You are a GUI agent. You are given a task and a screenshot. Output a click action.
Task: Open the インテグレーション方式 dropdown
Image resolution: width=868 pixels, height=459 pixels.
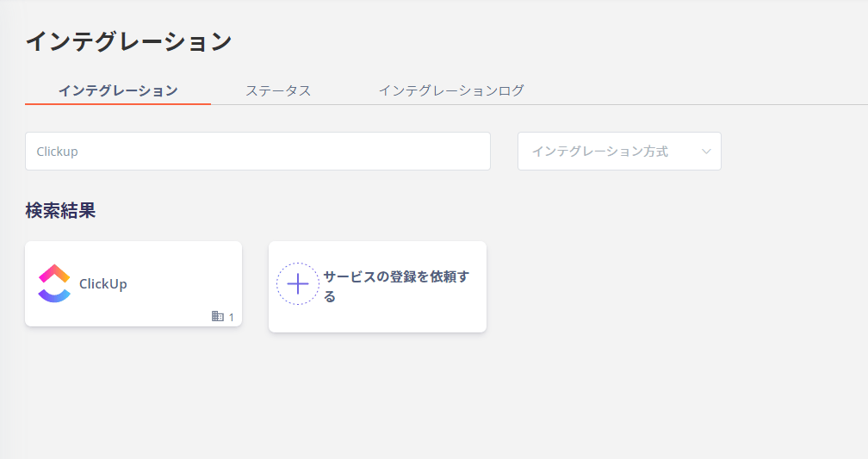619,152
